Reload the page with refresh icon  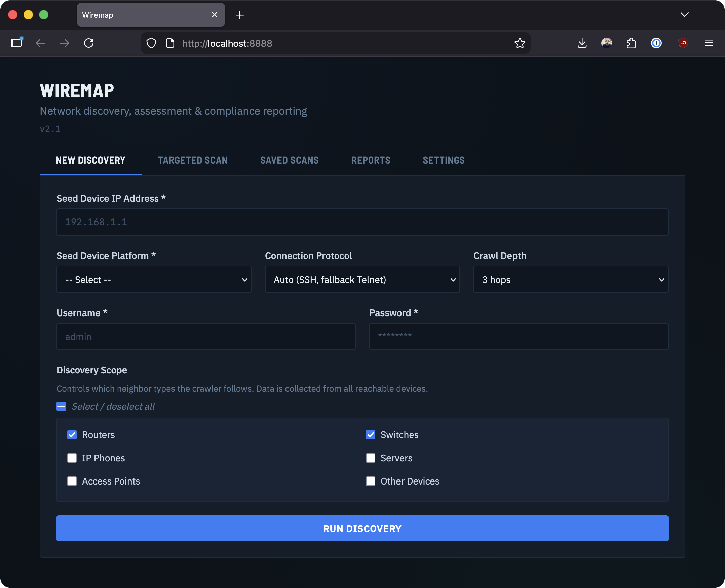89,43
